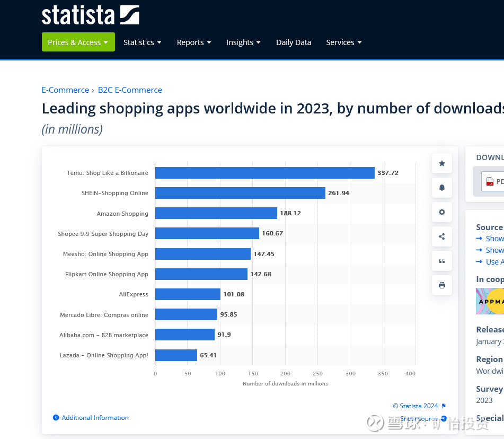The height and width of the screenshot is (439, 504).
Task: Print the chart via printer icon
Action: [x=442, y=285]
